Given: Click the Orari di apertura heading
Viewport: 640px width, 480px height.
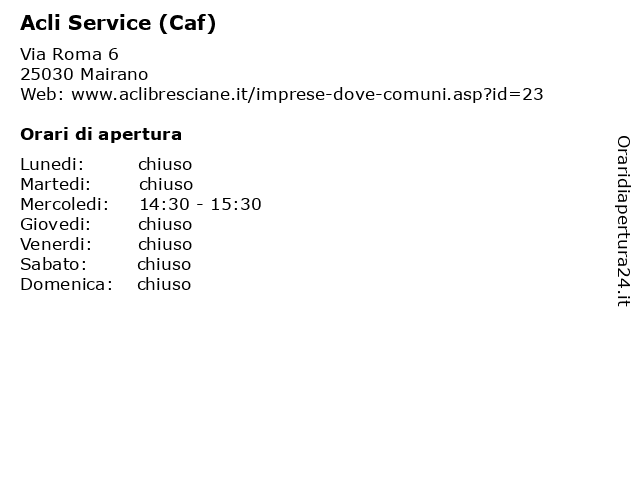Looking at the screenshot, I should pyautogui.click(x=101, y=134).
